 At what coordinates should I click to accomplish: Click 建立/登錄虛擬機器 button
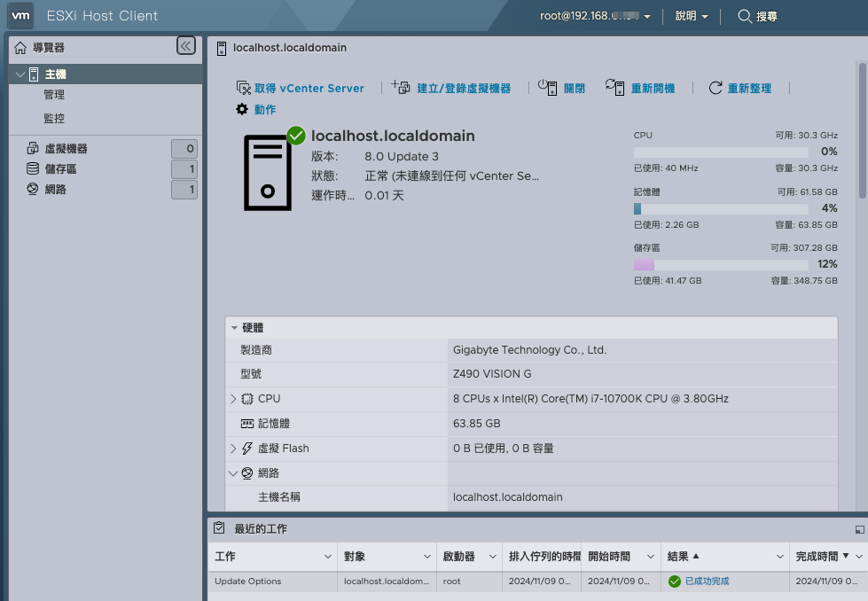pos(464,88)
